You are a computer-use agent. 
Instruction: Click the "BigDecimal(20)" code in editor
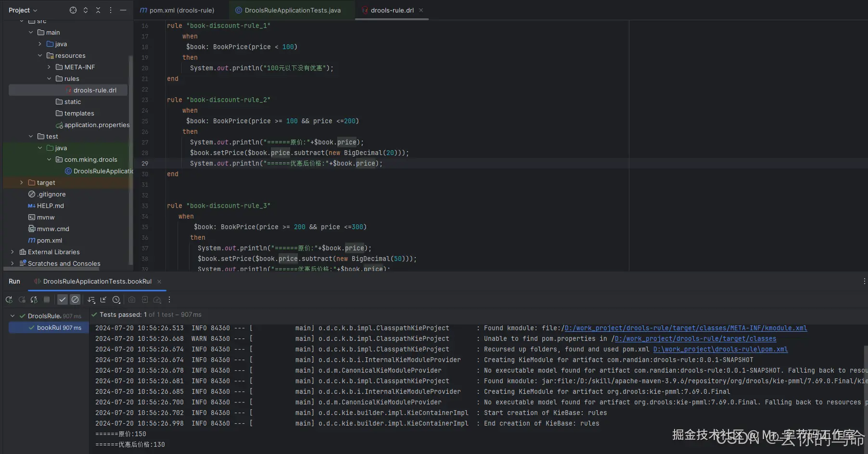(x=370, y=153)
